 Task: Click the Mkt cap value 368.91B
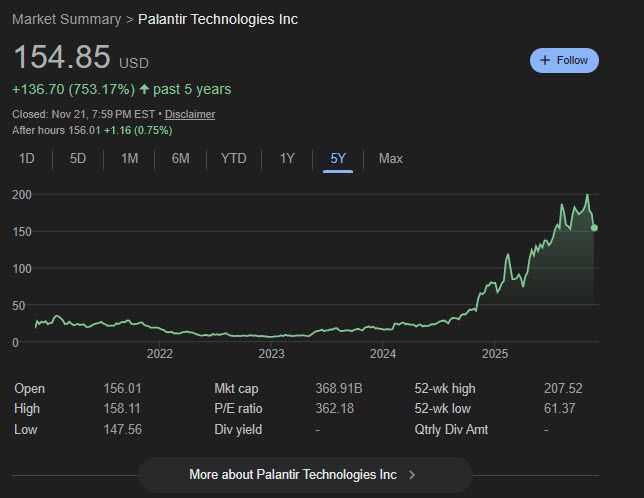[339, 388]
